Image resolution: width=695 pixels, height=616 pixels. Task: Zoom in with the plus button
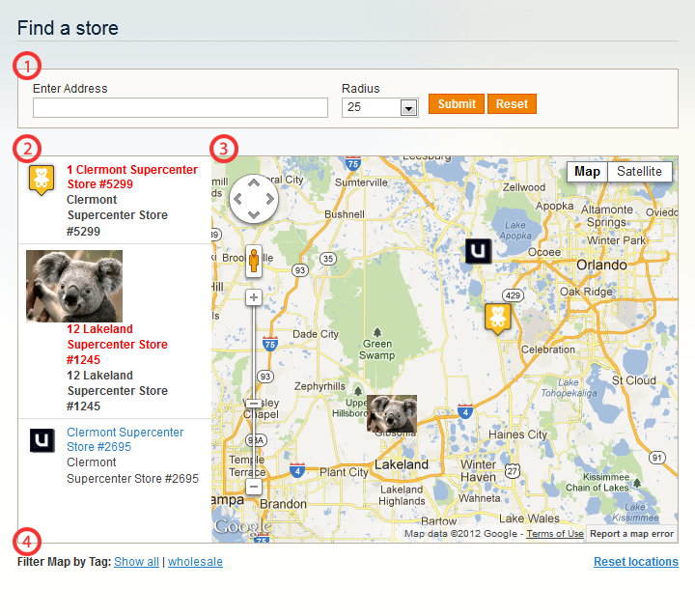(254, 297)
